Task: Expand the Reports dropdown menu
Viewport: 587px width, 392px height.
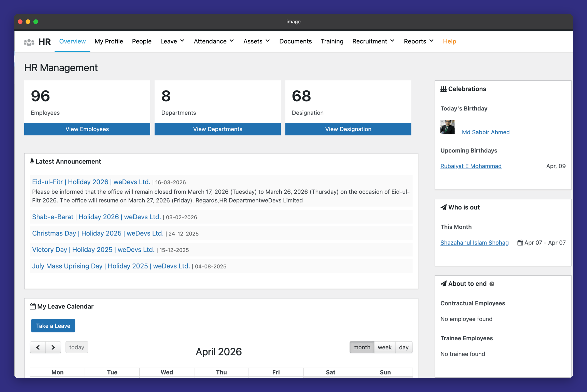Action: tap(418, 41)
